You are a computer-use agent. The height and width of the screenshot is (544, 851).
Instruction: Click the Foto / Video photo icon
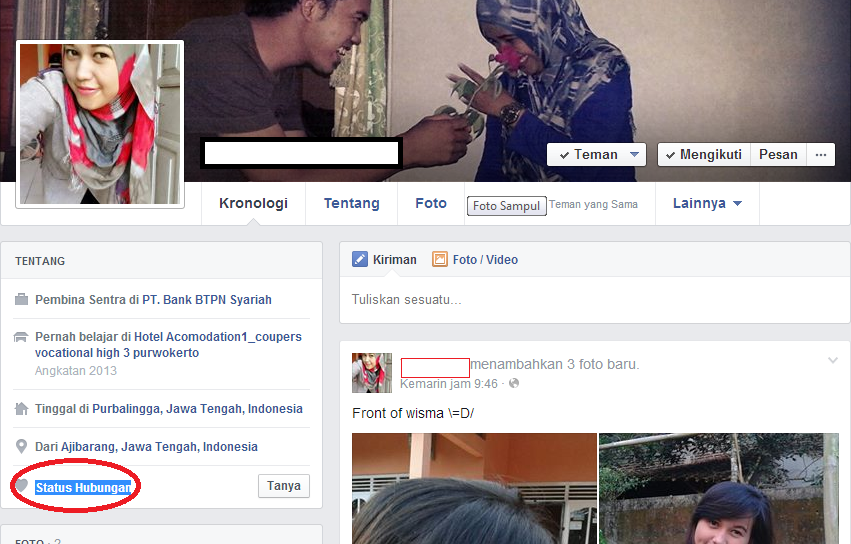[x=440, y=259]
